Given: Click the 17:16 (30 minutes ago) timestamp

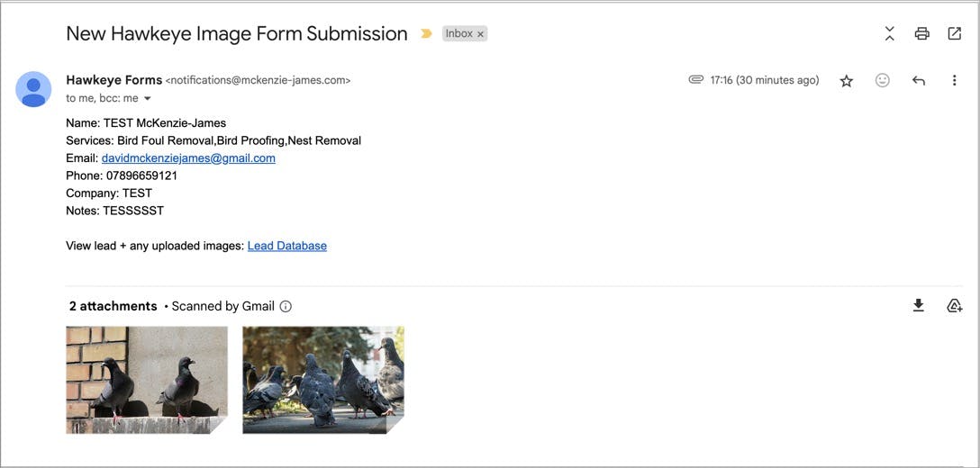Looking at the screenshot, I should 765,80.
